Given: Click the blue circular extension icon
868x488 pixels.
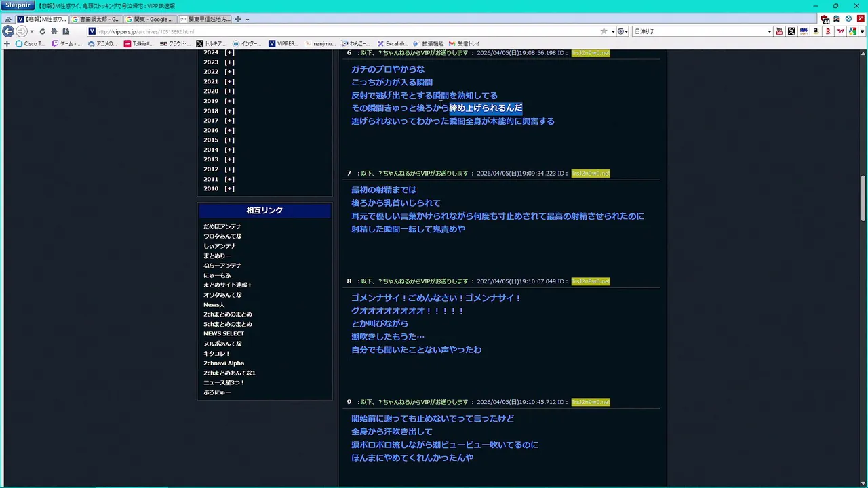Looking at the screenshot, I should (848, 19).
